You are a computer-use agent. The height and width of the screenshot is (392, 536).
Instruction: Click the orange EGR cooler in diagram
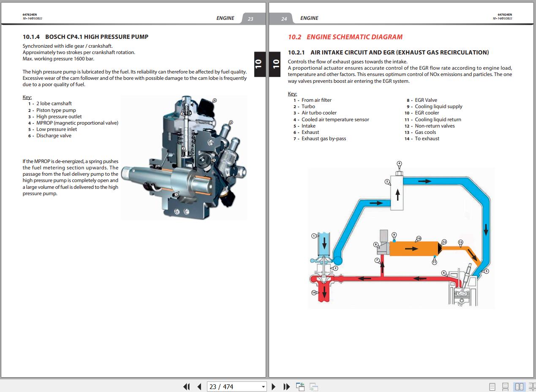[414, 248]
